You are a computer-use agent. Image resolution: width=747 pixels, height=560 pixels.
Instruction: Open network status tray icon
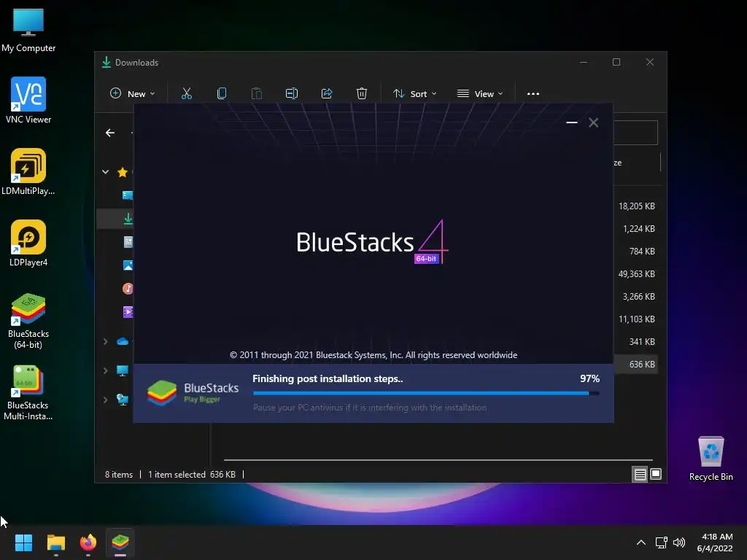click(661, 542)
